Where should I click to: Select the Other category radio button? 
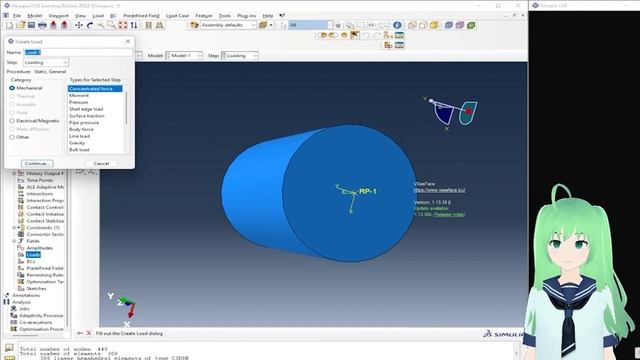pos(12,137)
